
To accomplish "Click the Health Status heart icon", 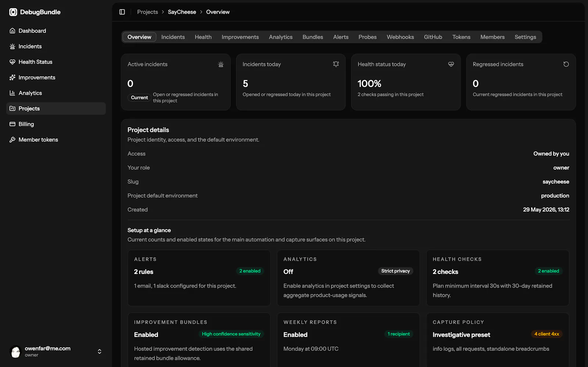I will (x=12, y=62).
